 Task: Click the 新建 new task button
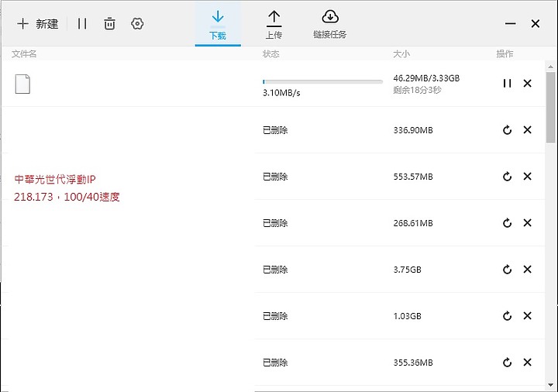pos(38,24)
